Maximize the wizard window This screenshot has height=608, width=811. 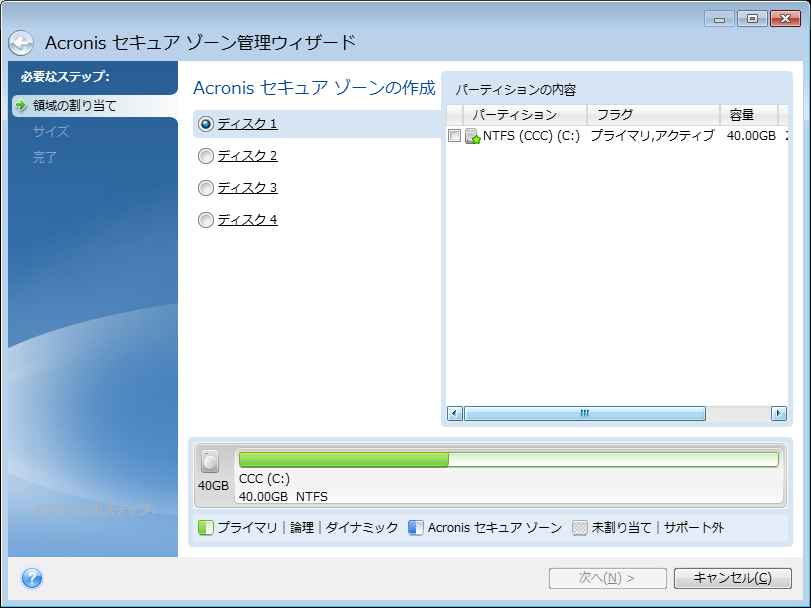pos(753,19)
